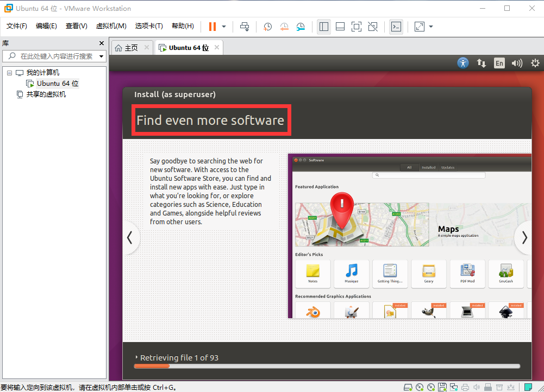Click the stretch guest display icon
This screenshot has height=392, width=544.
(x=420, y=27)
